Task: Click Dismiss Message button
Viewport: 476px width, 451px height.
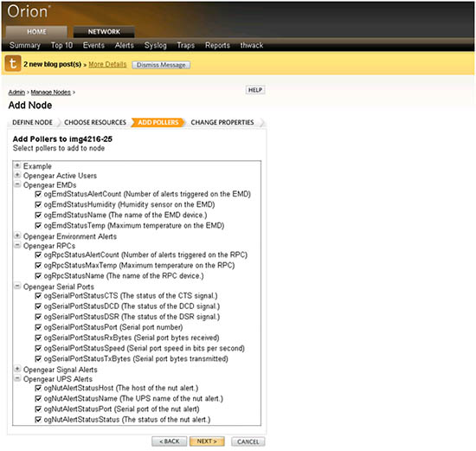Action: tap(161, 65)
